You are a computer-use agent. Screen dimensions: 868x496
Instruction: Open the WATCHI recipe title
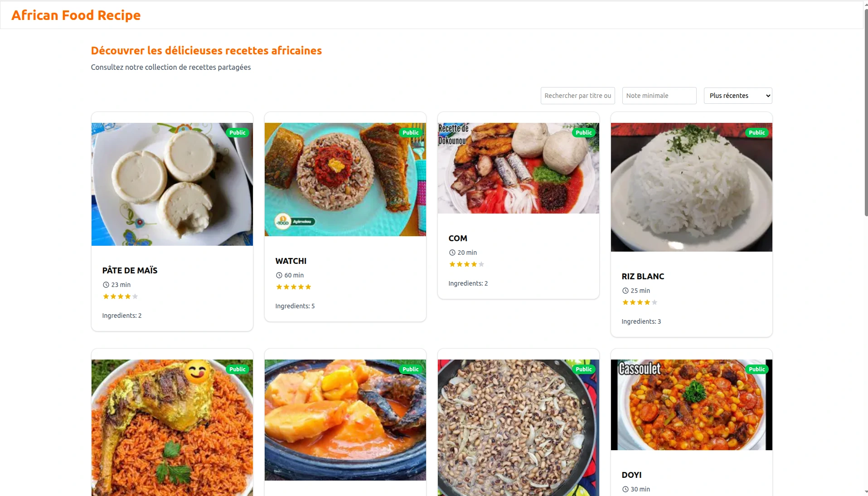coord(291,261)
